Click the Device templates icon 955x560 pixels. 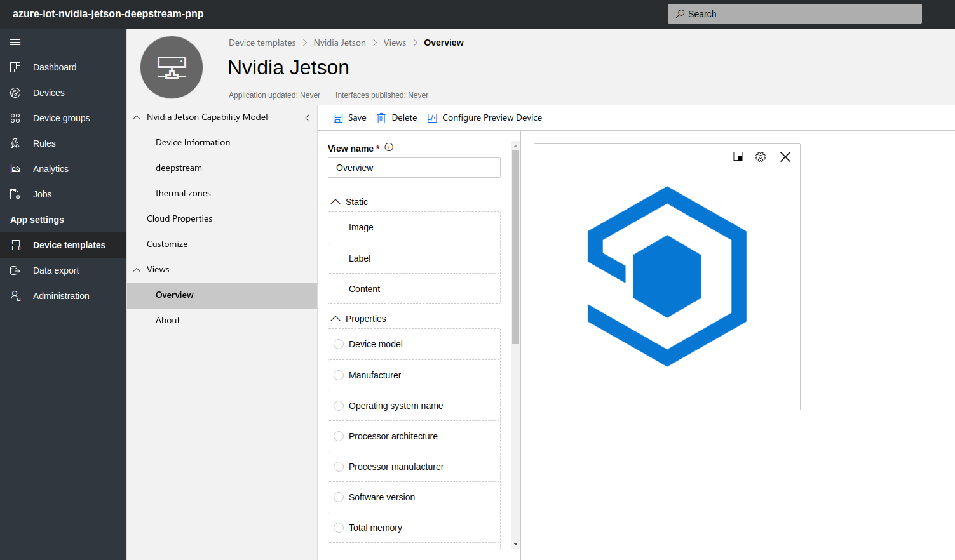tap(15, 245)
